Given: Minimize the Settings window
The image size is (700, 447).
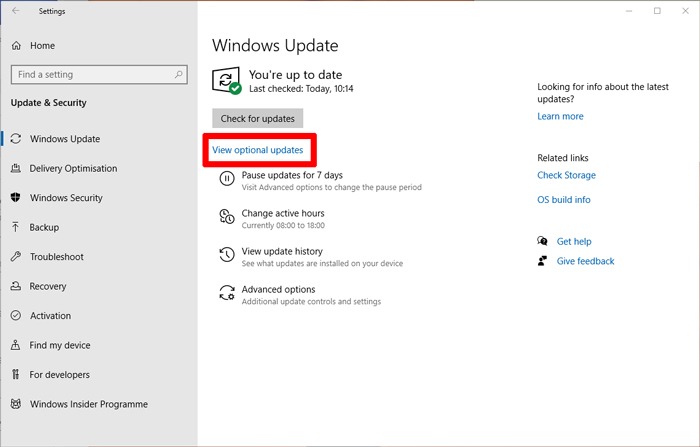Looking at the screenshot, I should point(629,11).
